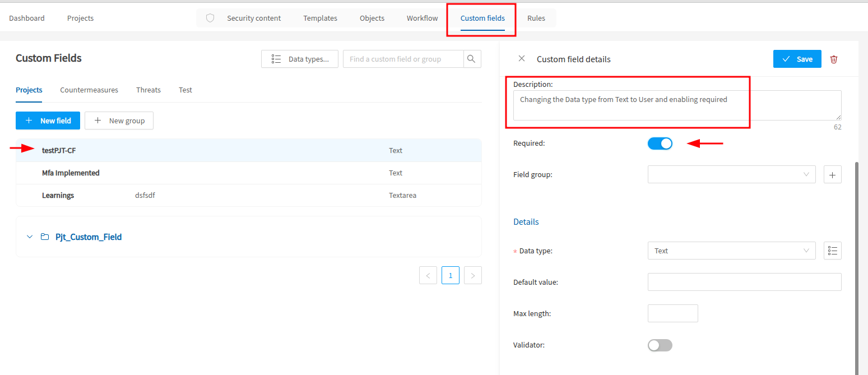Select the Test sub-tab
Viewport: 868px width, 375px height.
coord(185,90)
